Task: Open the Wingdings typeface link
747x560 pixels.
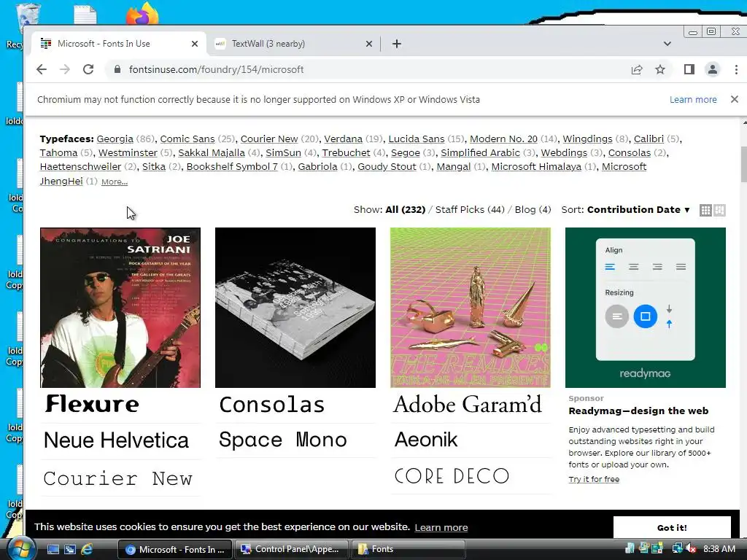Action: (587, 139)
